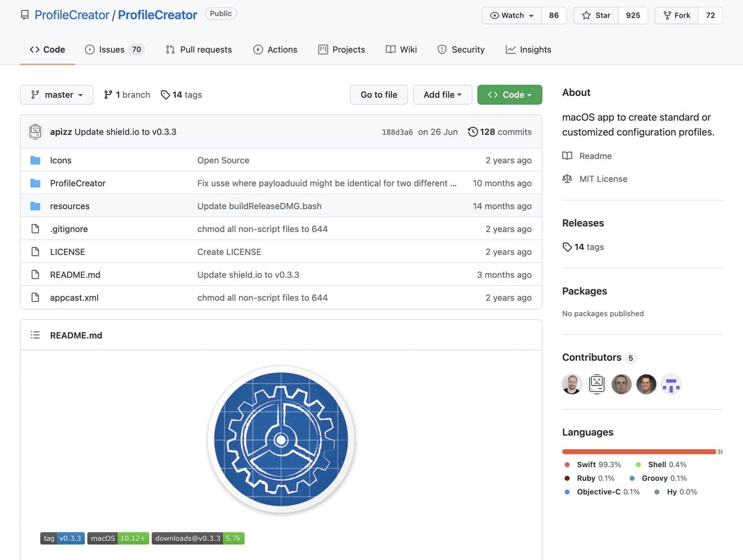Open the master branch dropdown
The image size is (743, 560).
pyautogui.click(x=56, y=95)
